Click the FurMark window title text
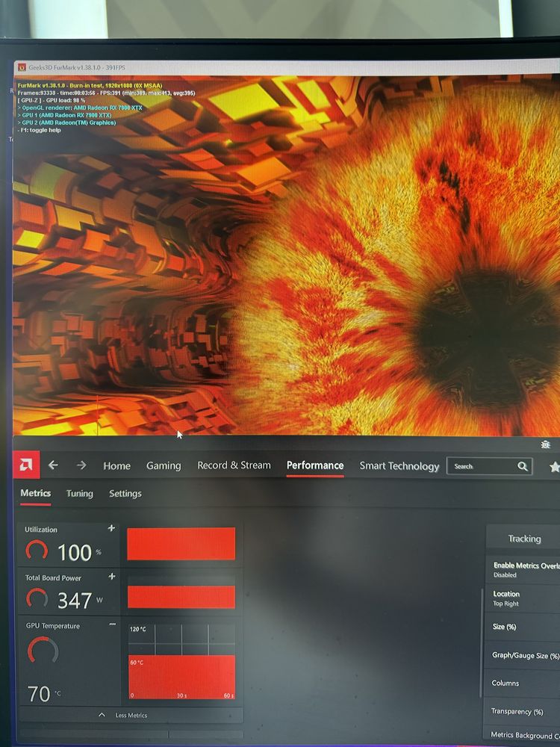Screen dimensions: 560x747 77,68
